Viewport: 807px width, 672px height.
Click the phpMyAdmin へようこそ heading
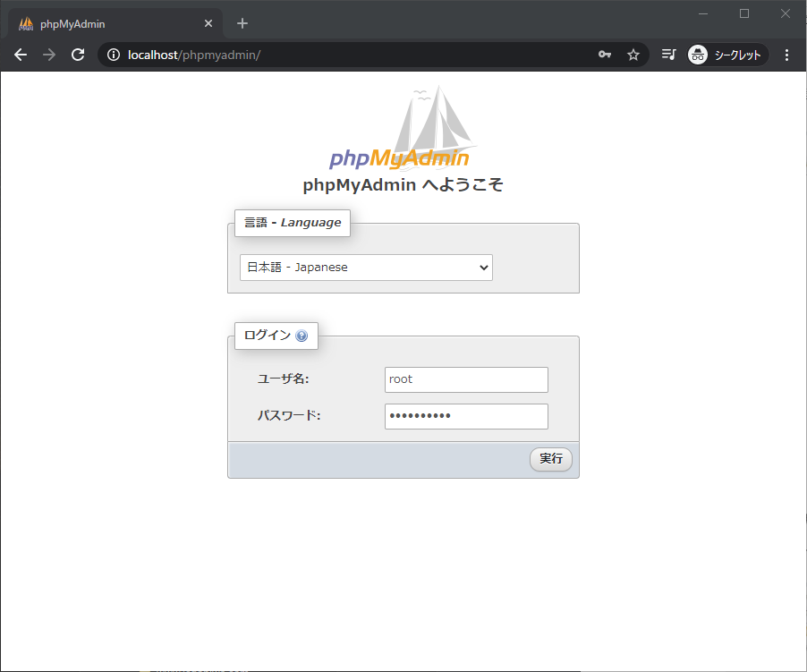click(403, 184)
